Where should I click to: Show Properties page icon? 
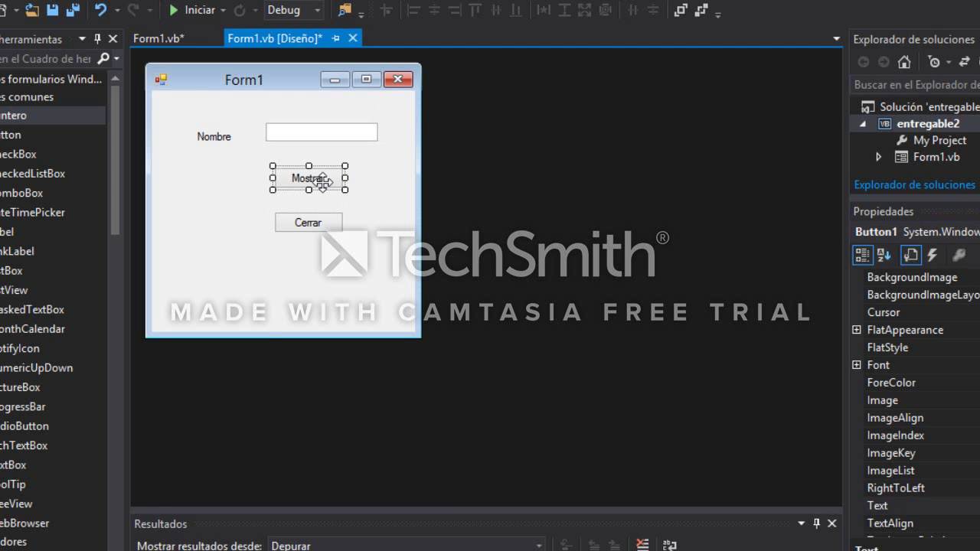pyautogui.click(x=910, y=256)
